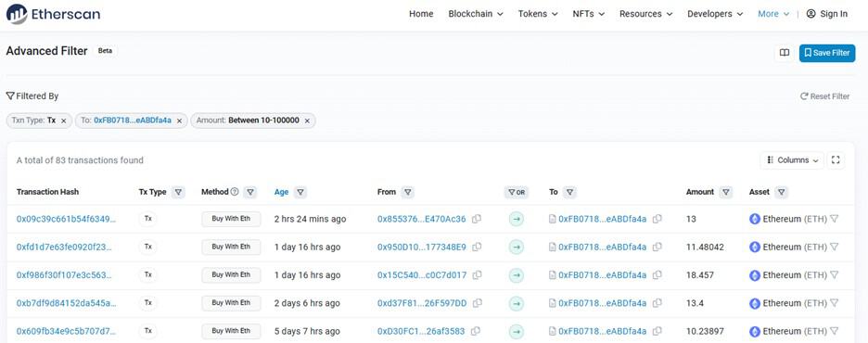Remove the Amount Between 10-100000 chip
Image resolution: width=868 pixels, height=343 pixels.
pyautogui.click(x=307, y=121)
